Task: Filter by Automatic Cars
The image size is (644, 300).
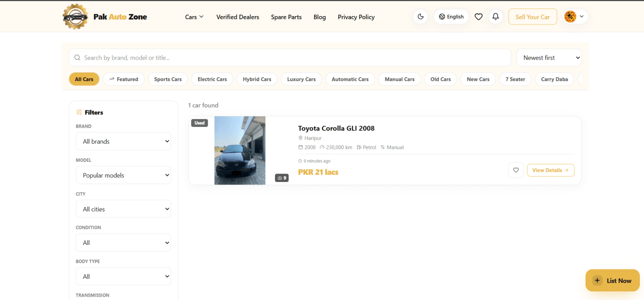Action: (x=350, y=79)
